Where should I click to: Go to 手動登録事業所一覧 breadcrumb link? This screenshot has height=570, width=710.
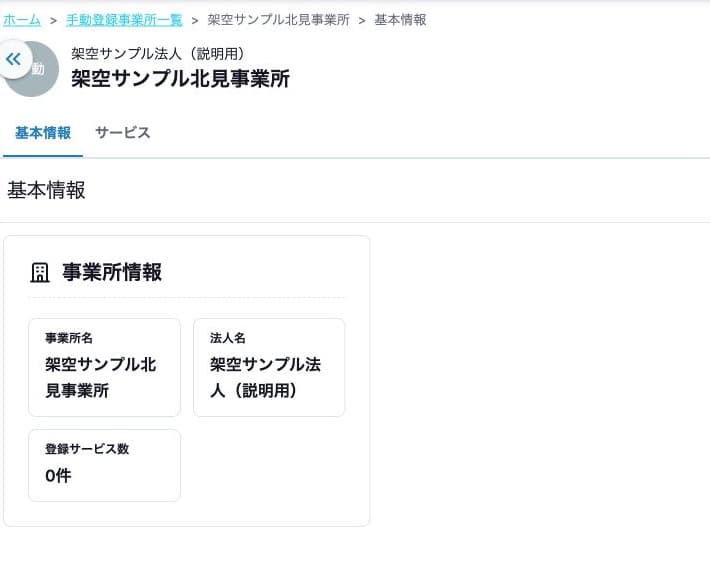coord(124,20)
